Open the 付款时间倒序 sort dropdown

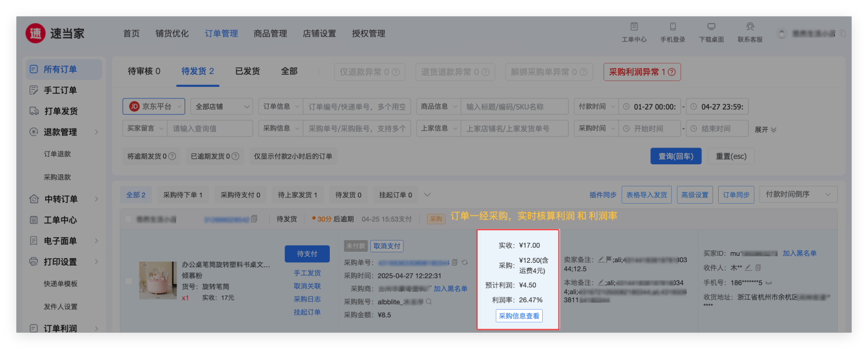point(798,194)
